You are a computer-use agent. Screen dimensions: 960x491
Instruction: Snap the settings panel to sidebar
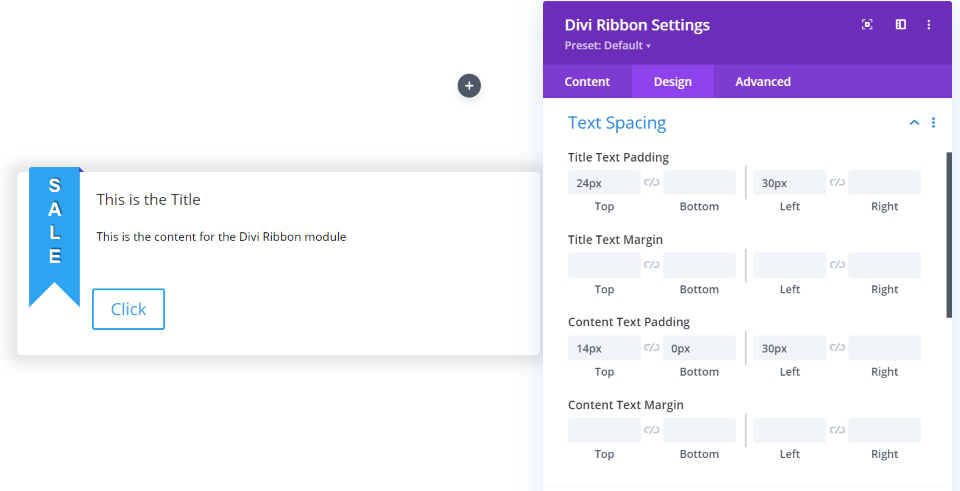point(900,25)
